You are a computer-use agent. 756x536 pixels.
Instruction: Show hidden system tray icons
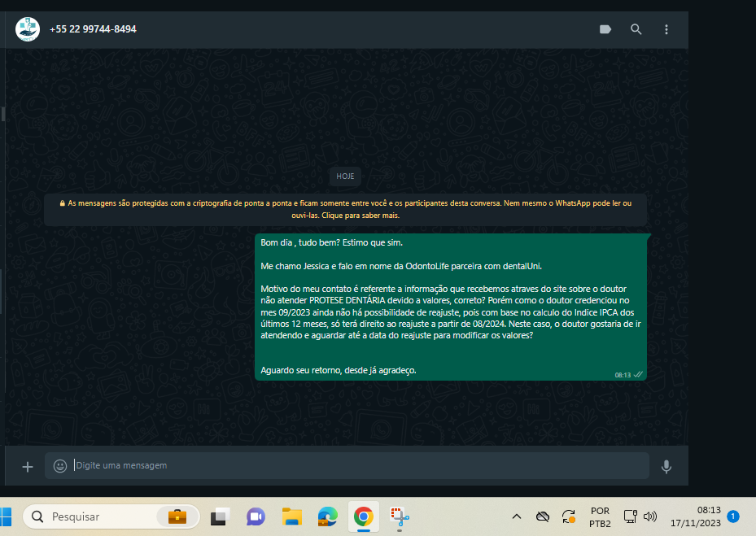tap(517, 516)
